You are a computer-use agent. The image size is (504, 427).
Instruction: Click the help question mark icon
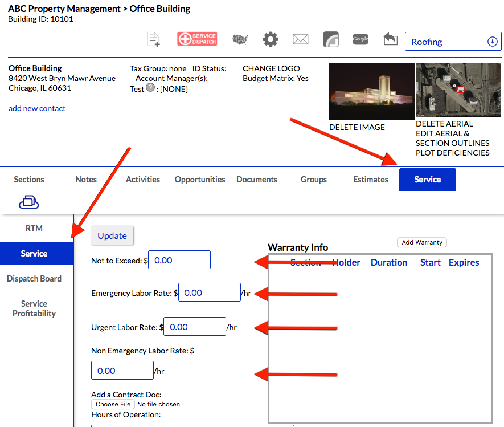150,87
